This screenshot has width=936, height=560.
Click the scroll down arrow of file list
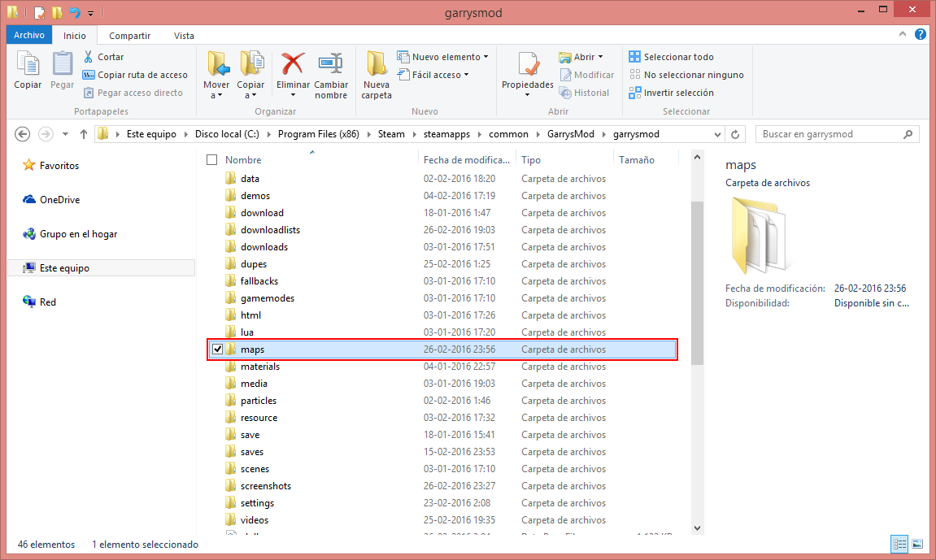click(x=697, y=528)
